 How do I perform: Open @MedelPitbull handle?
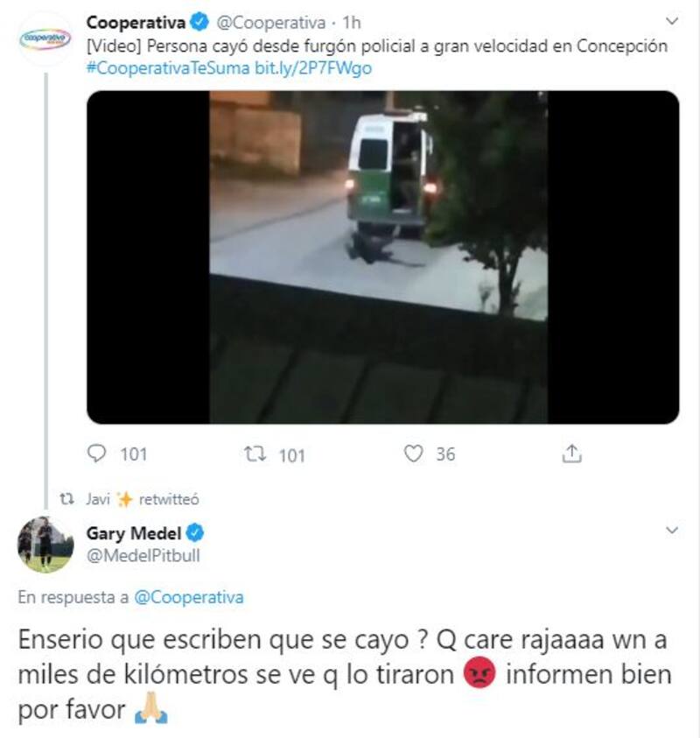point(143,555)
